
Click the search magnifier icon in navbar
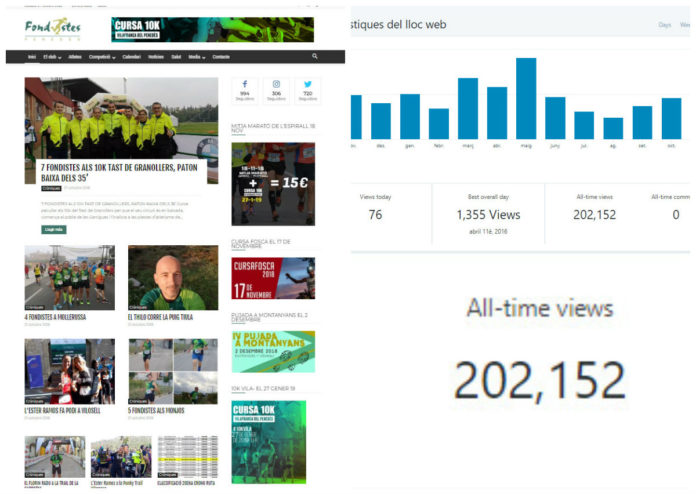(315, 57)
